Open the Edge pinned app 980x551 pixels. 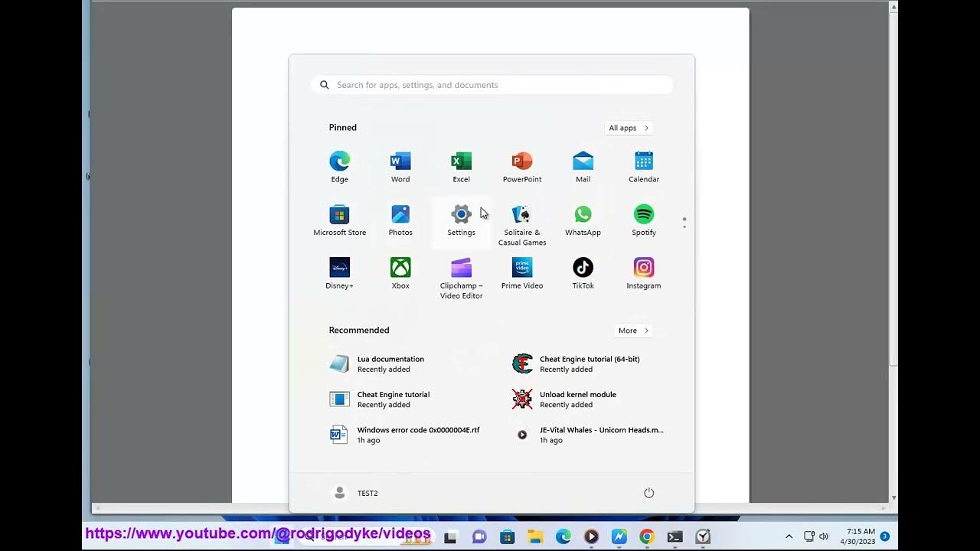[x=339, y=167]
